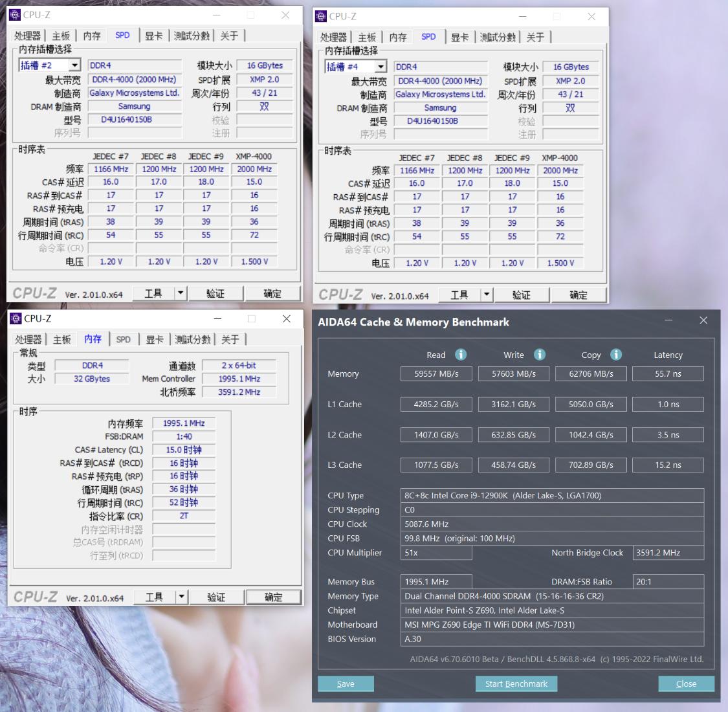Expand the 工具 arrow in slot #4 window
The width and height of the screenshot is (728, 712).
[x=487, y=295]
